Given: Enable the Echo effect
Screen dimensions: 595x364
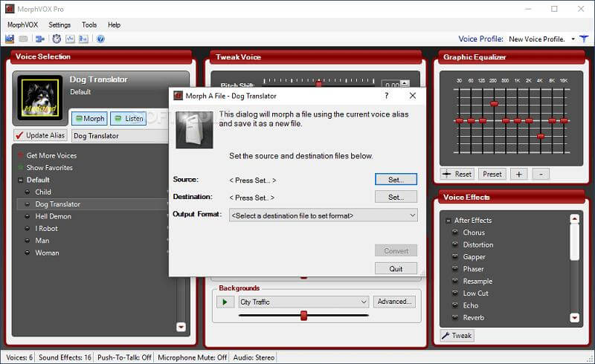Looking at the screenshot, I should point(455,305).
